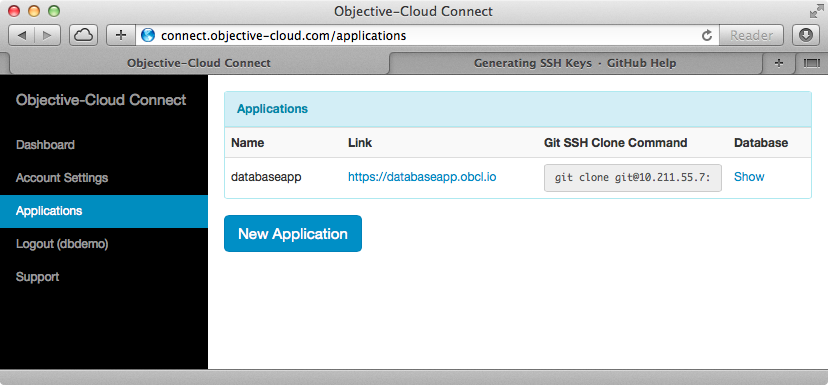Log out via Logout (dbdemo)

coord(62,244)
